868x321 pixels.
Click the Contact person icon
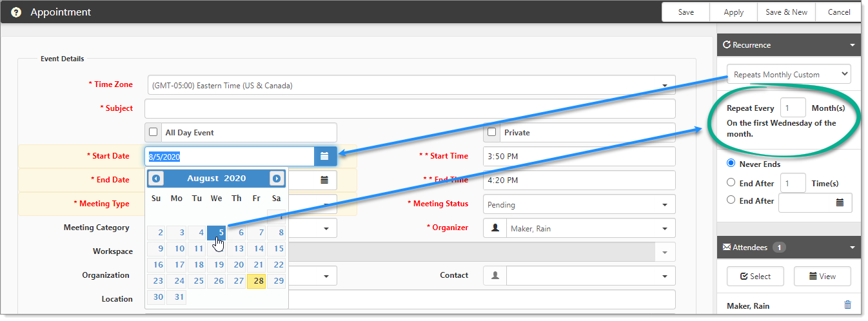pyautogui.click(x=495, y=275)
